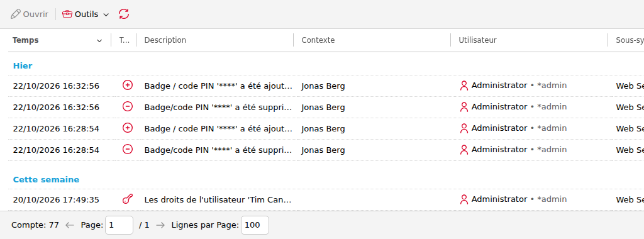Click Web Se... cell in 17:49:35 row
This screenshot has height=239, width=644.
(x=630, y=200)
